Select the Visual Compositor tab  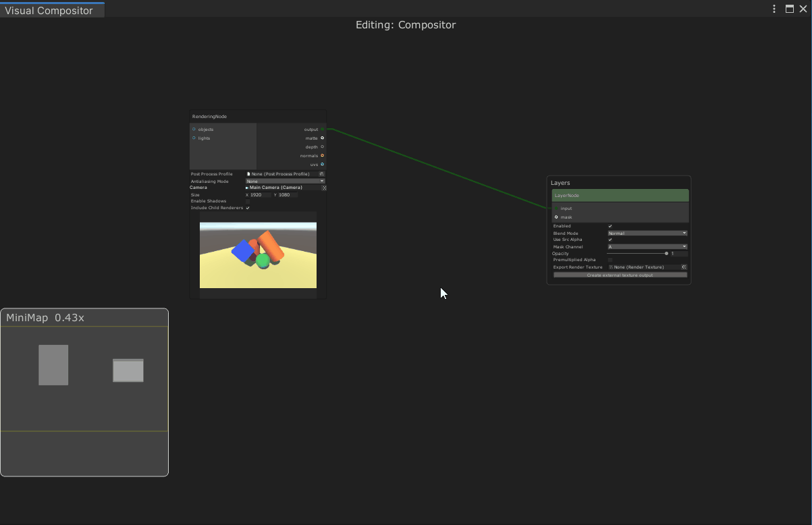[x=49, y=11]
